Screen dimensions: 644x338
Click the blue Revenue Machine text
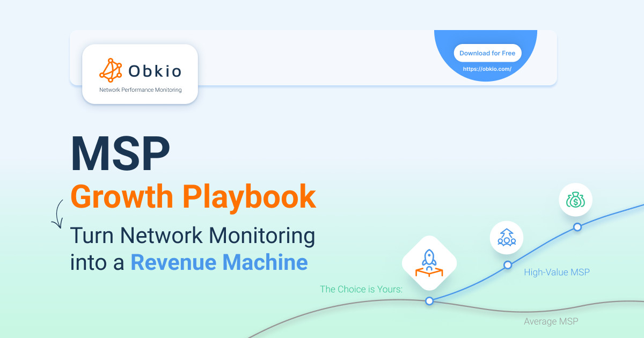(219, 262)
